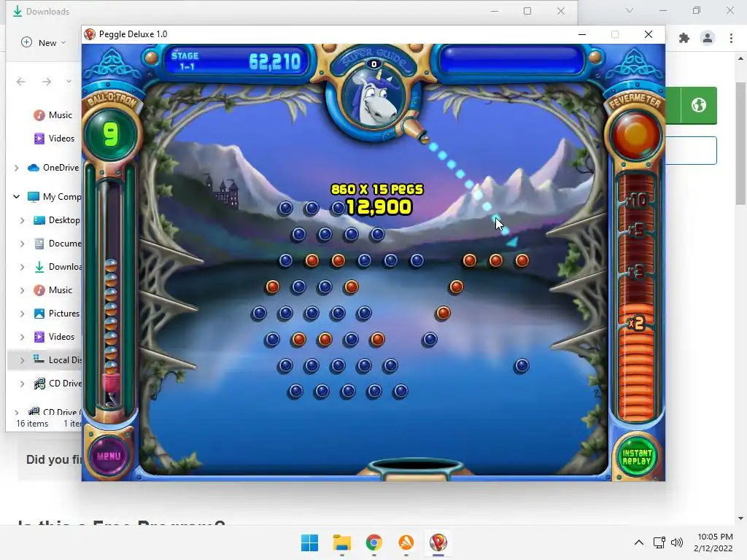Click the green Instant Replay button

click(x=636, y=456)
